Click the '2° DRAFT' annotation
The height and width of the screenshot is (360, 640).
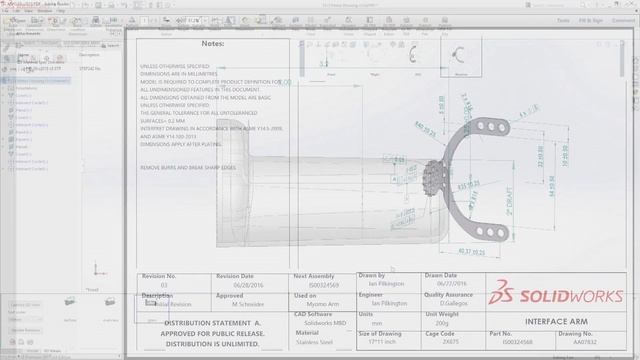click(509, 201)
